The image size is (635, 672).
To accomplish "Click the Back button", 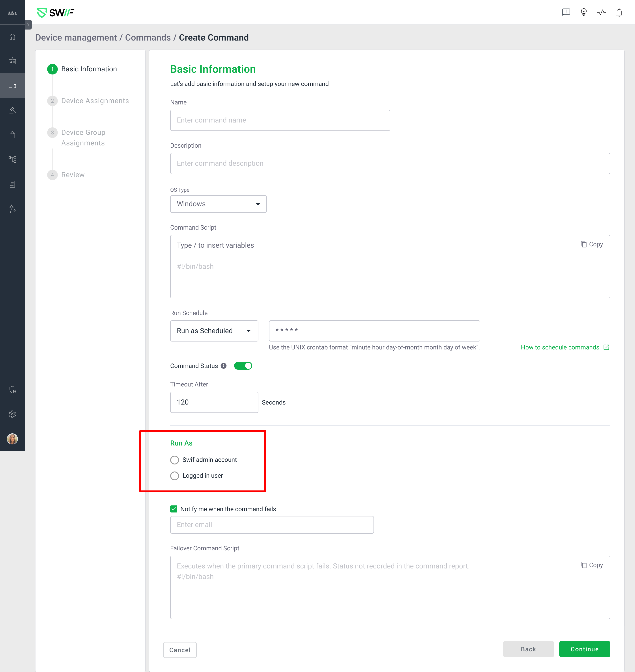I will [528, 649].
